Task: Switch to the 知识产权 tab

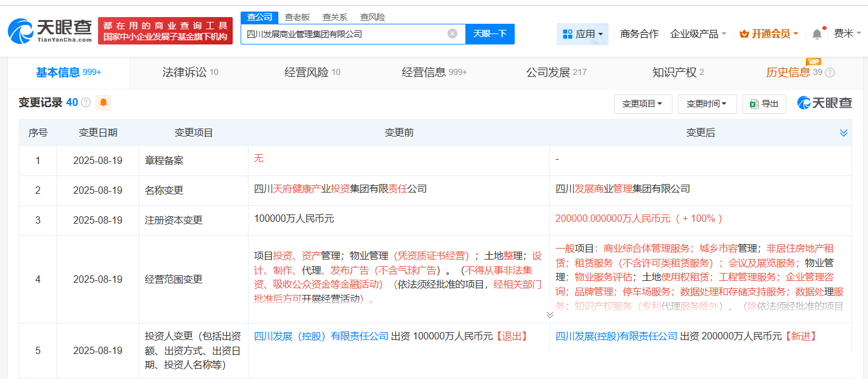Action: point(677,73)
